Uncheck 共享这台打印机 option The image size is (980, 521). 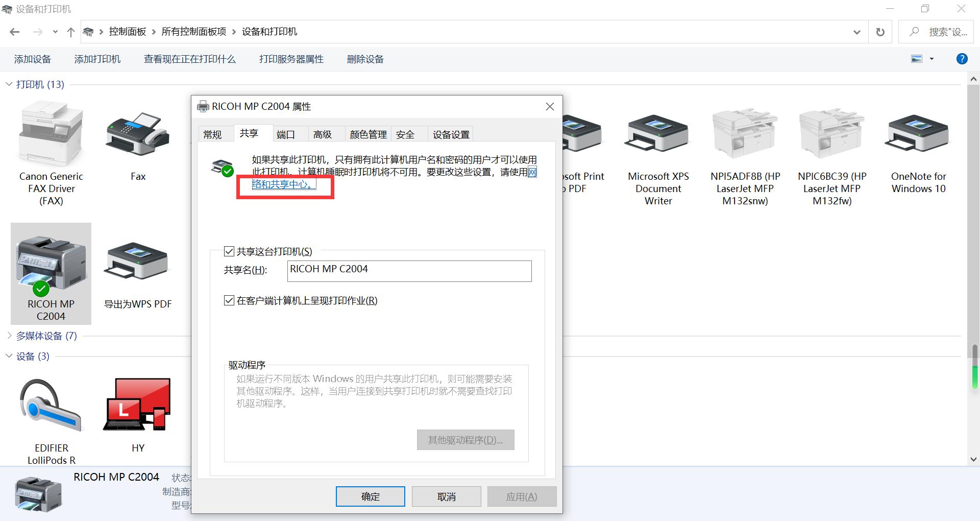click(x=229, y=251)
